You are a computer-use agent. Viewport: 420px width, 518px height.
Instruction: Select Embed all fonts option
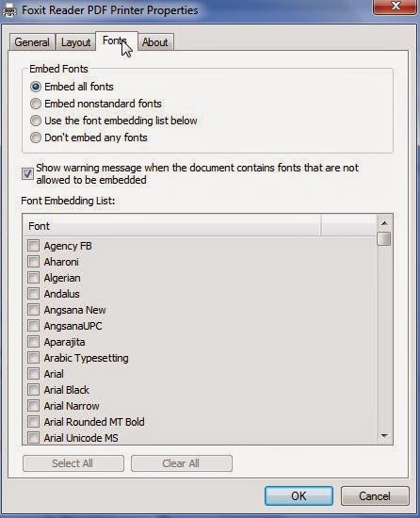36,87
